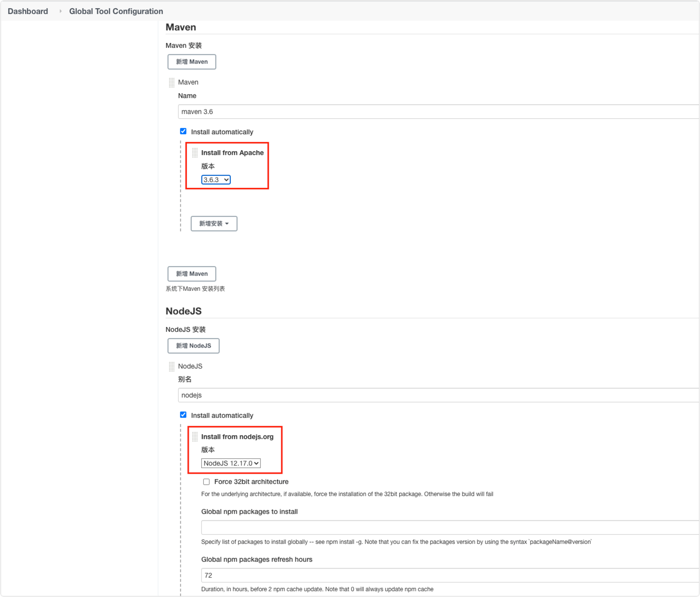Open Global Tool Configuration breadcrumb

116,11
